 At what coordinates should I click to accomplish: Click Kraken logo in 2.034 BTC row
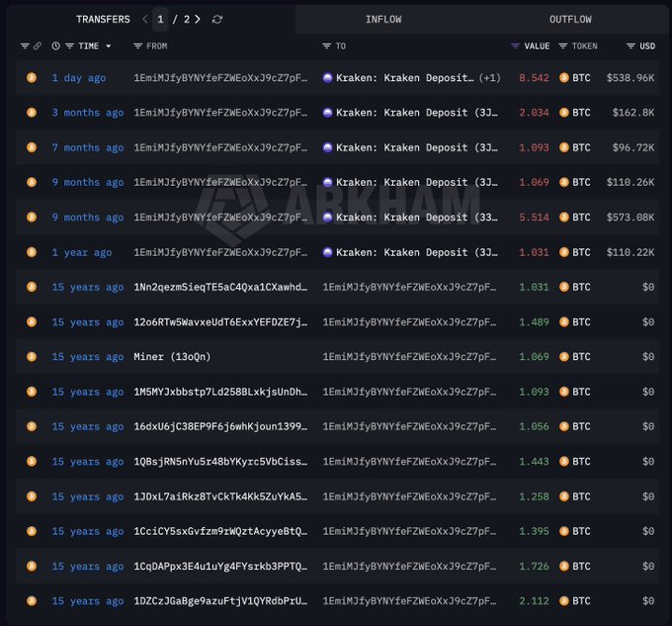tap(327, 113)
